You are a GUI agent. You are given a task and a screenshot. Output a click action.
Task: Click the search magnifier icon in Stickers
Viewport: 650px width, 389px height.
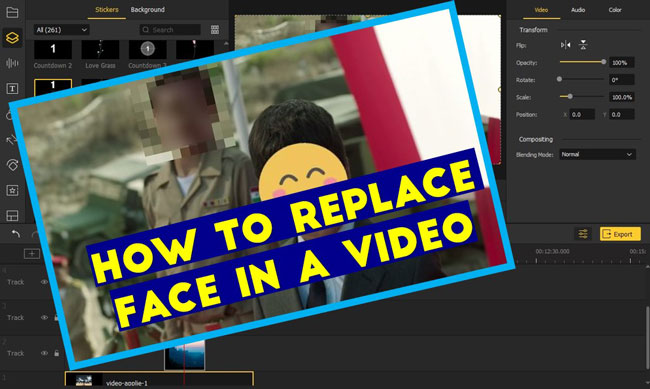146,29
